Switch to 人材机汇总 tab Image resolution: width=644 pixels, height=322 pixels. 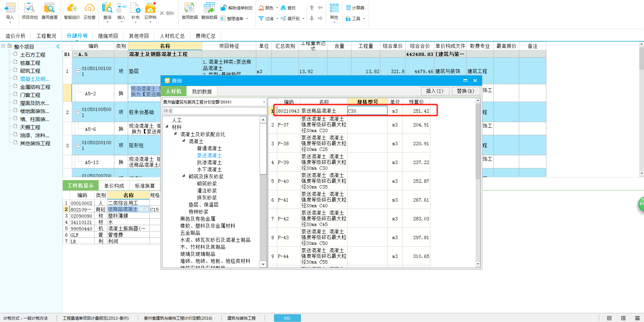coord(172,36)
